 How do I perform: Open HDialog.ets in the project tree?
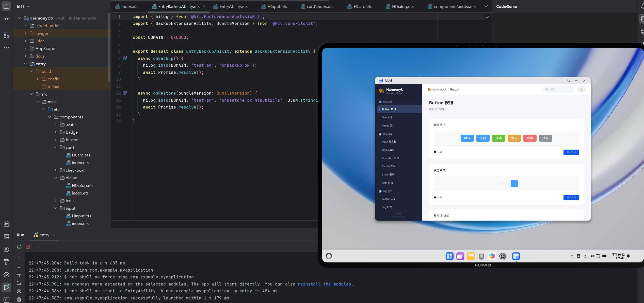[x=83, y=185]
